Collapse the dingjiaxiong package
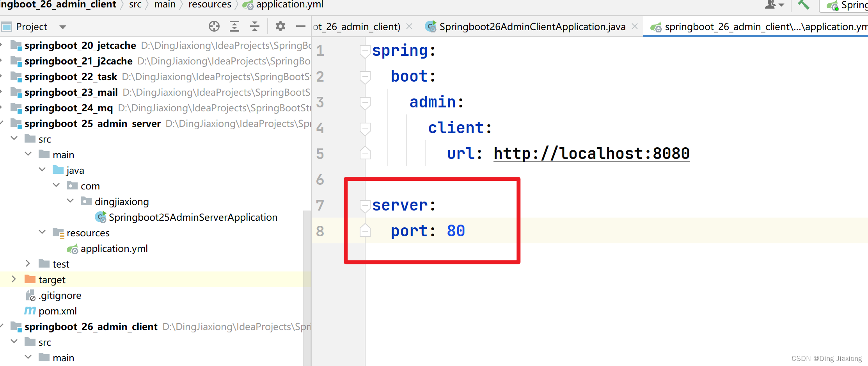Screen dimensions: 868x366 [70, 201]
